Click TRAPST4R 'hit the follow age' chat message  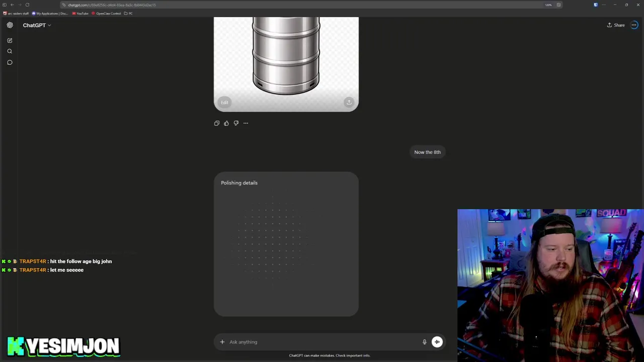coord(57,261)
